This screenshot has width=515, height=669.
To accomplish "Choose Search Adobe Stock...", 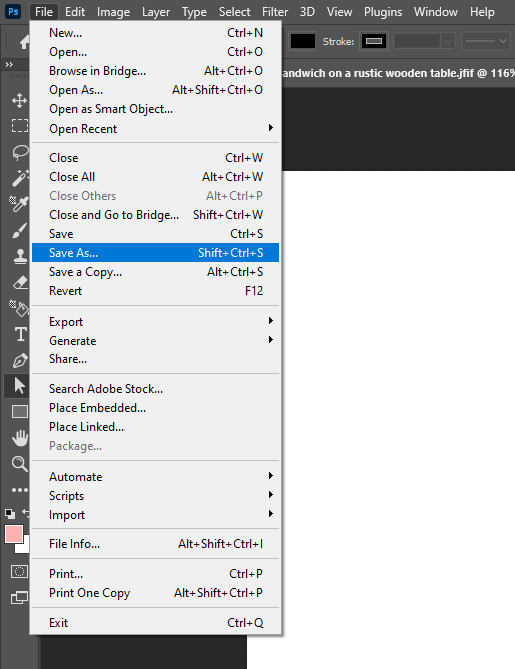I will click(x=155, y=389).
